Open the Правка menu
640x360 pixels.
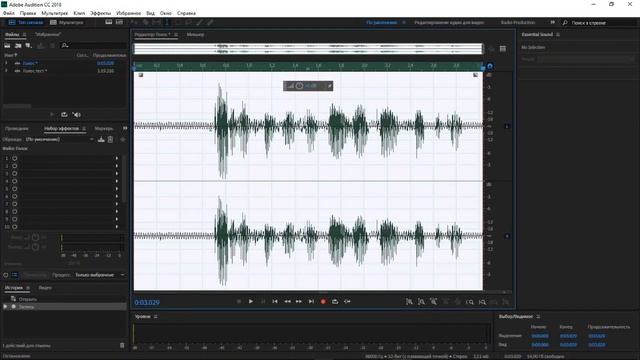click(28, 13)
